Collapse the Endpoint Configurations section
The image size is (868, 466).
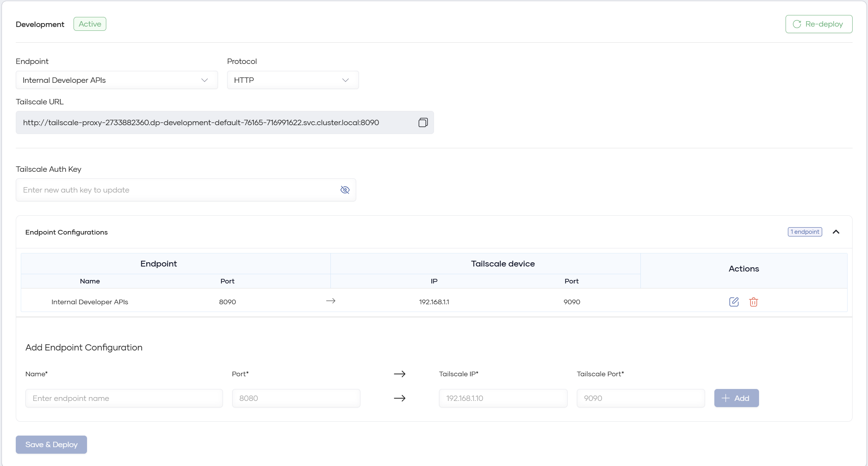836,232
